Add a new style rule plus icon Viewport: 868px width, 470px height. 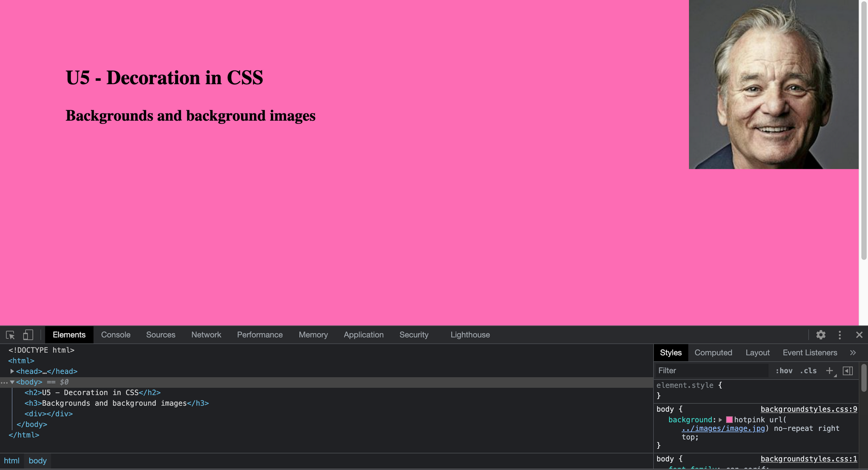tap(830, 371)
